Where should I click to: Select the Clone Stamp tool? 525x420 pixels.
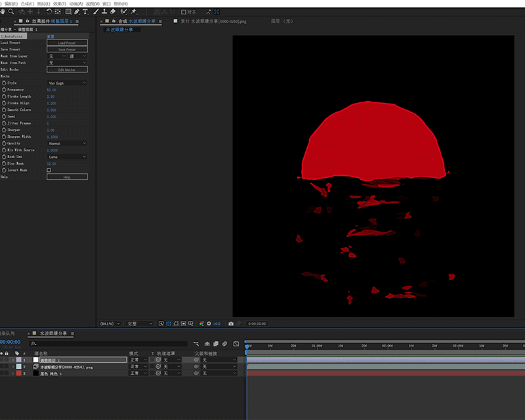click(104, 12)
